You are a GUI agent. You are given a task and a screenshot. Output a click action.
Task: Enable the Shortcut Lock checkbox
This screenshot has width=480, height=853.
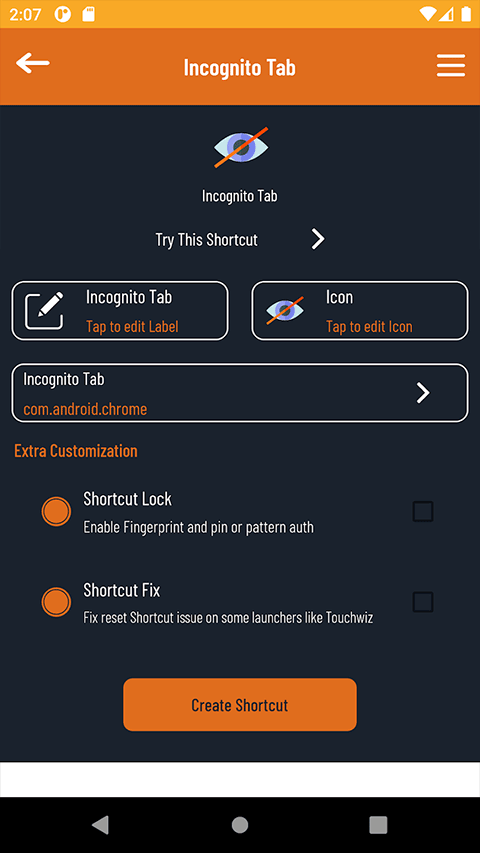423,512
